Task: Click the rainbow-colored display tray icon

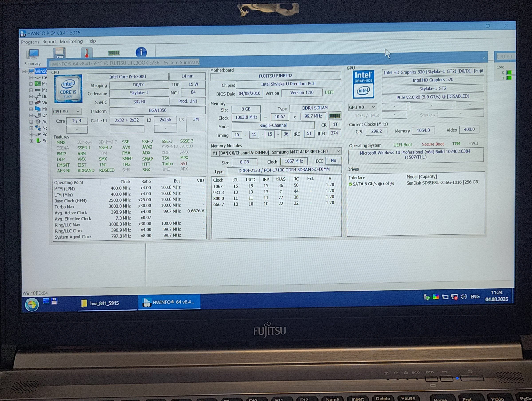Action: 436,297
